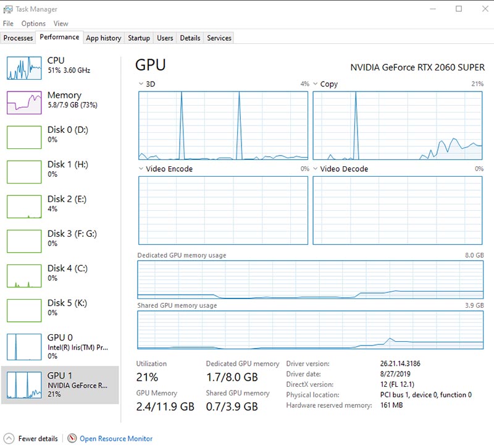Switch to the Details tab
This screenshot has width=494, height=448.
190,38
